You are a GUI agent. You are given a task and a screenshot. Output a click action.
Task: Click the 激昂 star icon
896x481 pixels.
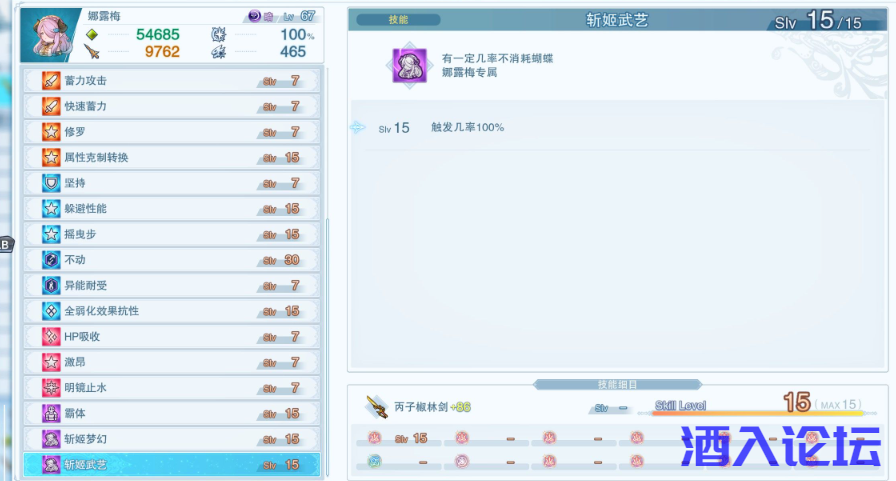[x=51, y=362]
